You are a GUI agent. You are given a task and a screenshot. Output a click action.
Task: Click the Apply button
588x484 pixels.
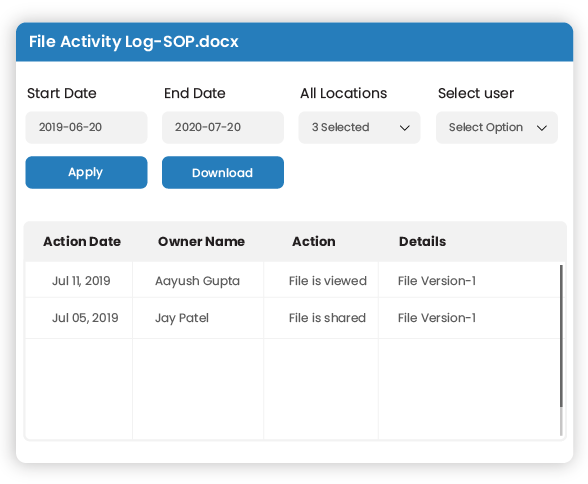(x=86, y=172)
